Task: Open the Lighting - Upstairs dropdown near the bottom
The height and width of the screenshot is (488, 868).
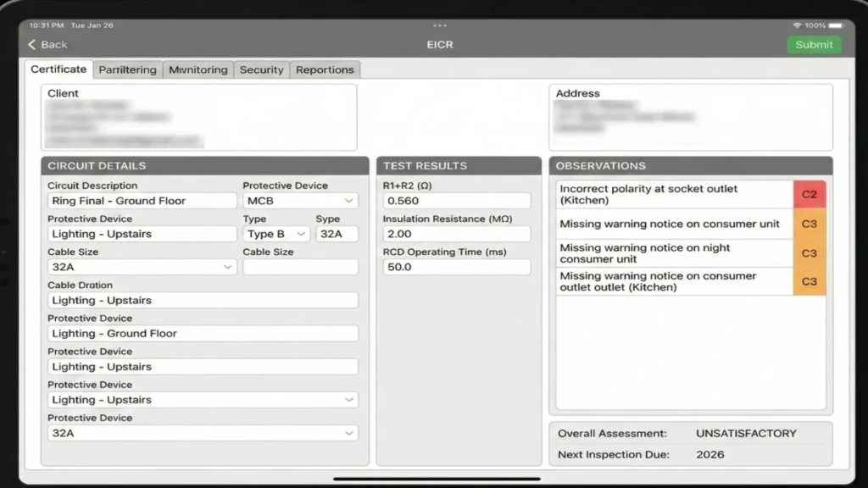Action: pos(203,399)
